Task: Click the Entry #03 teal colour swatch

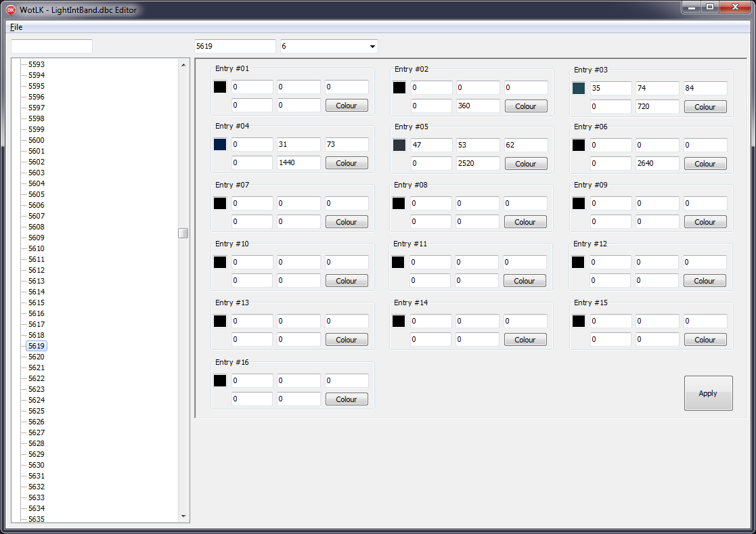Action: point(579,88)
